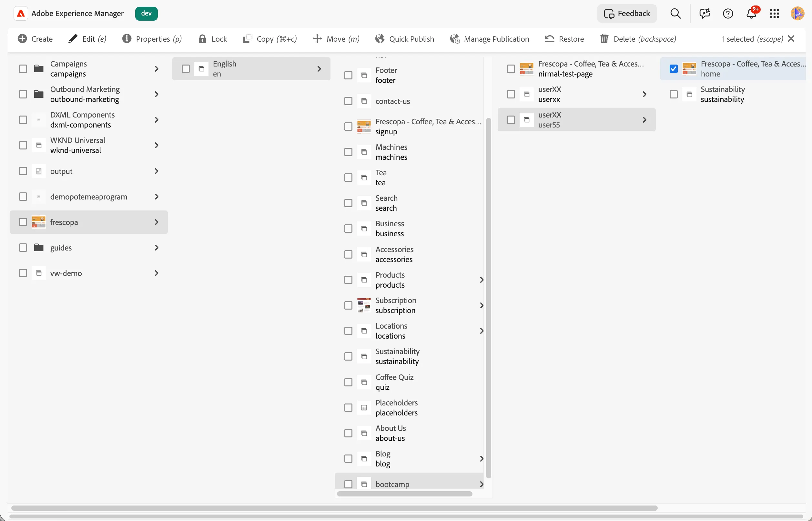Click Edit pencil action
812x521 pixels.
87,39
